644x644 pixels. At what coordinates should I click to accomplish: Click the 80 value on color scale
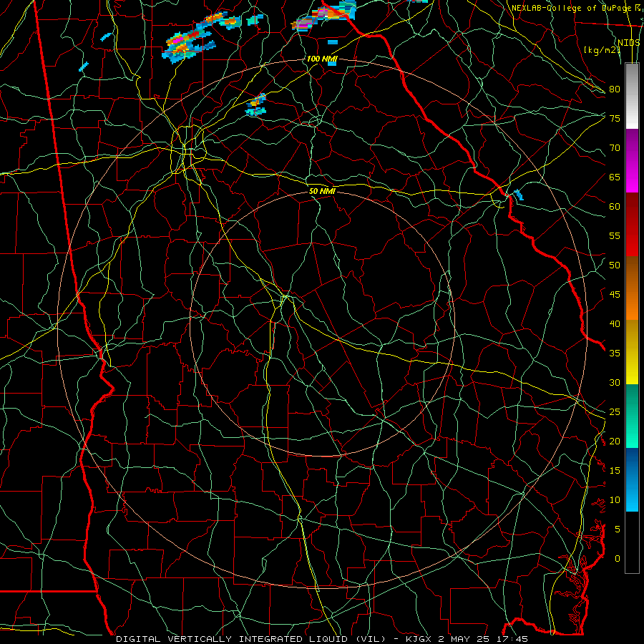click(615, 89)
